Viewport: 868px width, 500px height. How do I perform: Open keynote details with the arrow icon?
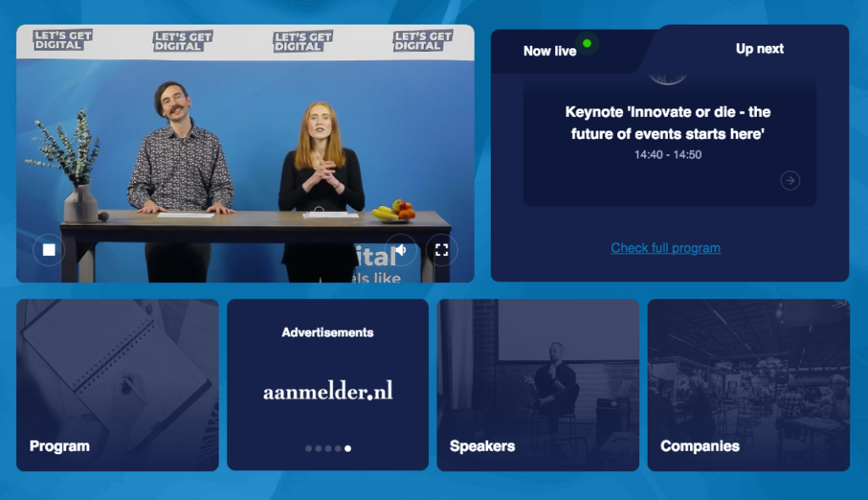pos(790,181)
